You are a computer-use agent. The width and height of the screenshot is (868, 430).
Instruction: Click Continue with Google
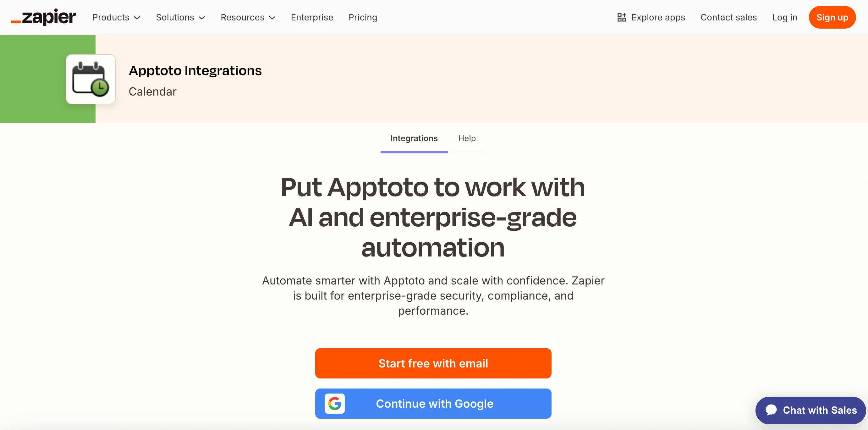point(433,403)
